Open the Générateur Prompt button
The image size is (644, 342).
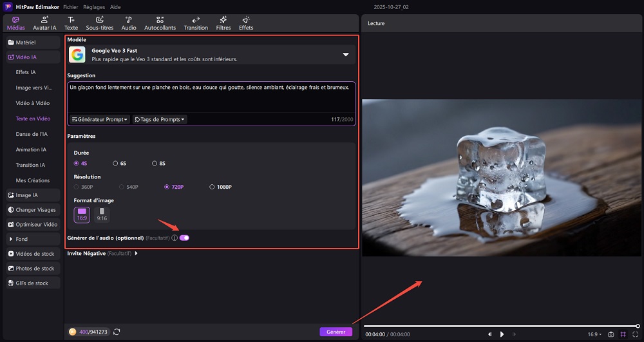(x=100, y=119)
